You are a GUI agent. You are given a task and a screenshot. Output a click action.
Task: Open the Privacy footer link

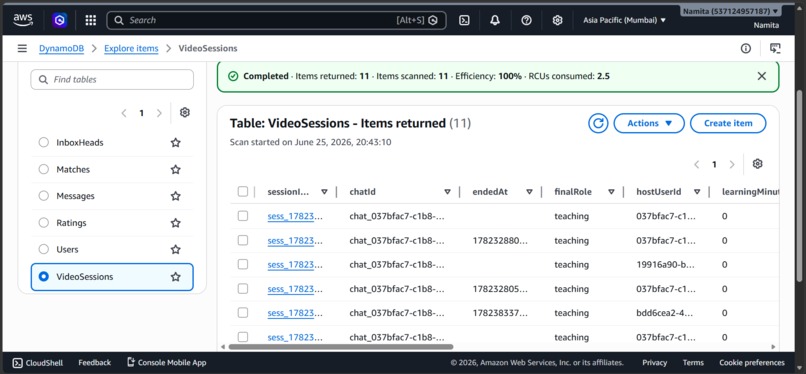[x=654, y=363]
